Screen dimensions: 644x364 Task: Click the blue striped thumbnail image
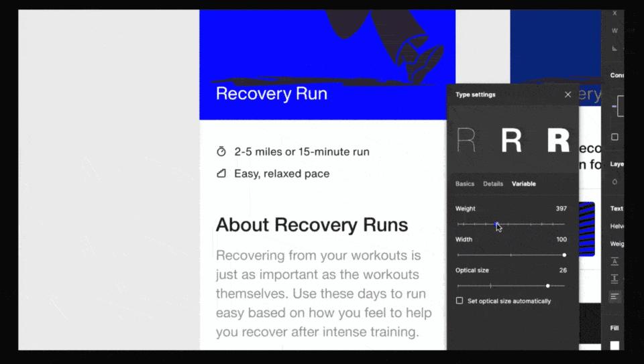[x=586, y=229]
